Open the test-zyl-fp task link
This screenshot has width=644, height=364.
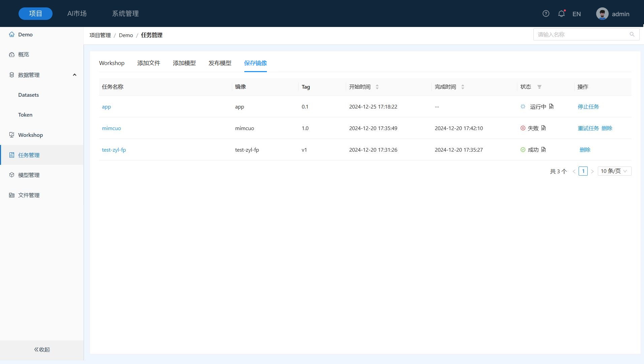114,150
